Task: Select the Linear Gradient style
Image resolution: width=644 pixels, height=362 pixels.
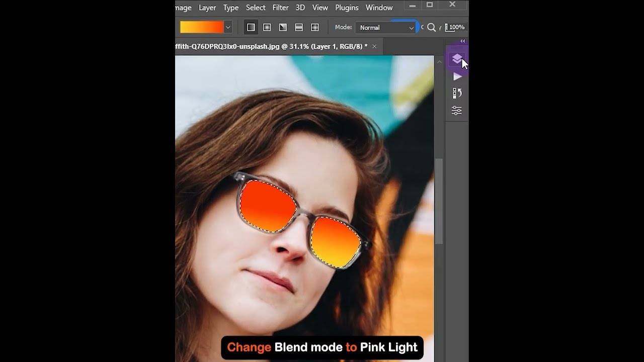Action: click(251, 27)
